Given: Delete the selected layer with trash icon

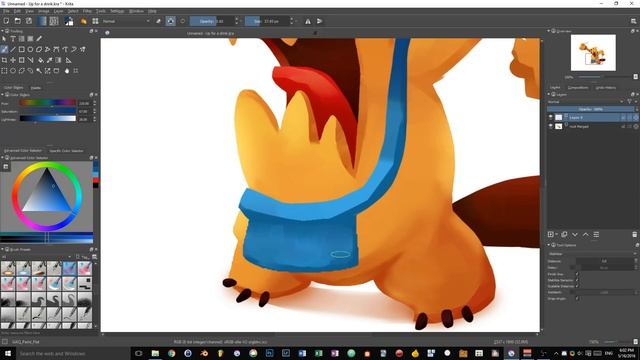Looking at the screenshot, I should 634,234.
